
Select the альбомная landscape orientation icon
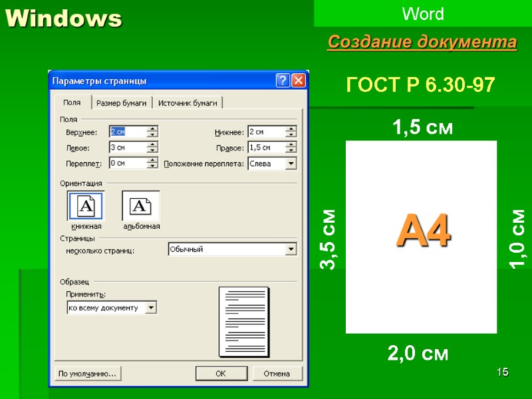[x=141, y=205]
